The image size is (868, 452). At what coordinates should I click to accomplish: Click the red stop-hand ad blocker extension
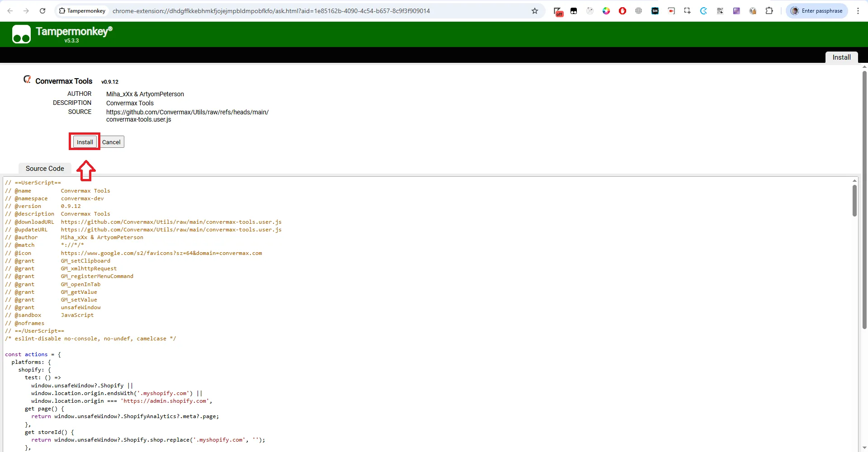click(x=623, y=11)
